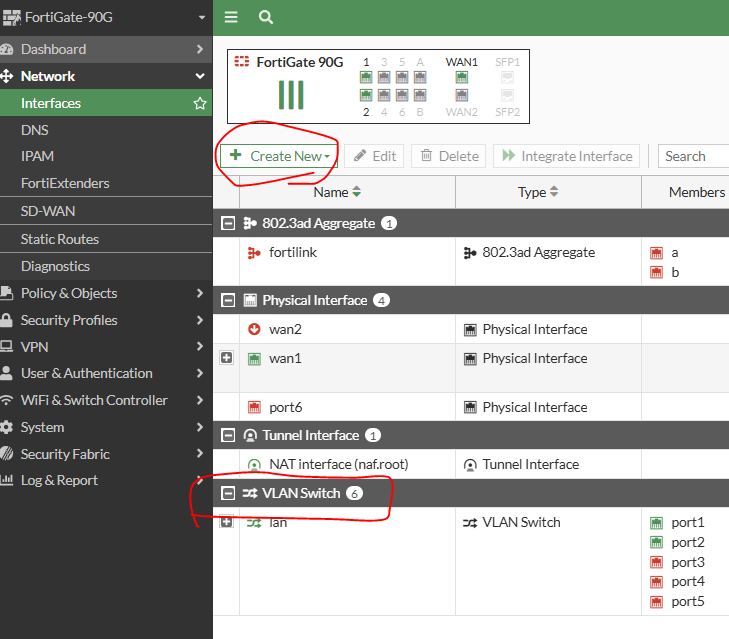Click the Integrate Interface button

click(x=567, y=156)
